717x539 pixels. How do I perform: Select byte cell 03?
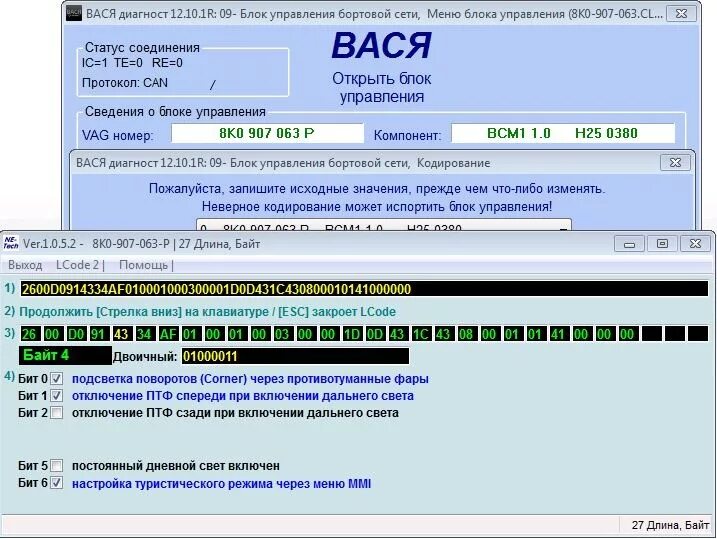coord(282,334)
